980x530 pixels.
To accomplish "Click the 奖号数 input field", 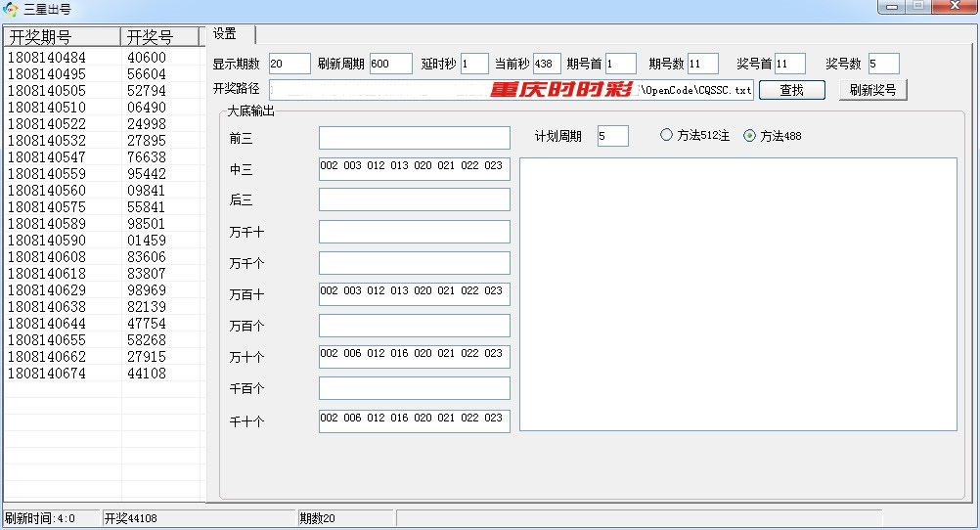I will point(883,64).
